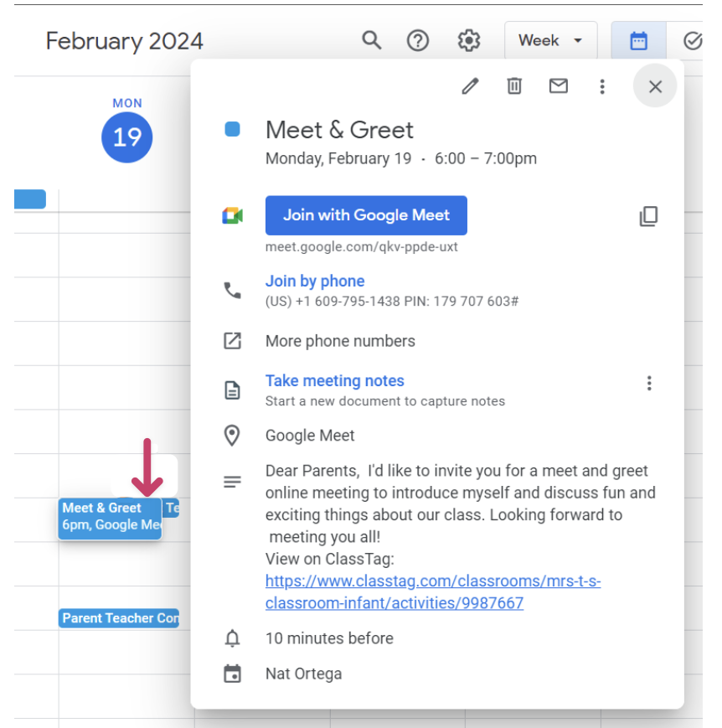Click the phone number and PIN text

(392, 302)
